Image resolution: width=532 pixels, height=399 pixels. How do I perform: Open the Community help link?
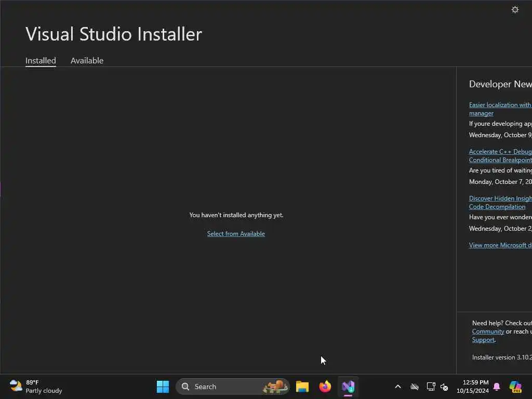pyautogui.click(x=488, y=331)
